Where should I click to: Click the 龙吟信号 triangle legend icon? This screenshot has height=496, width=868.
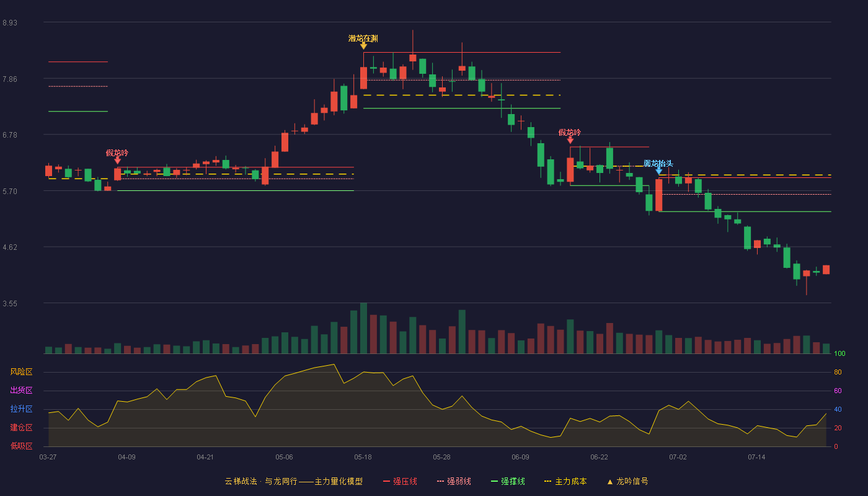point(609,482)
